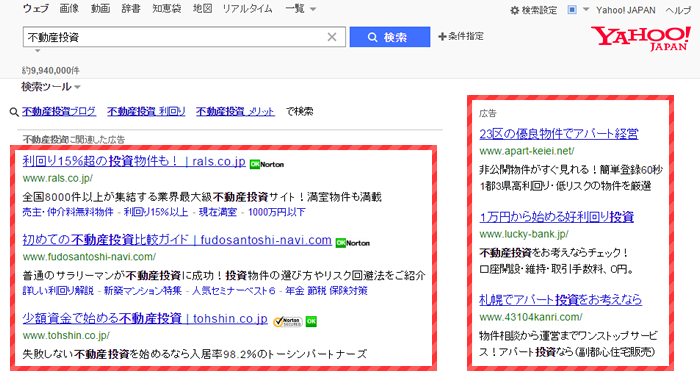Switch to リアルタイム search tab
This screenshot has height=371, width=700.
pyautogui.click(x=247, y=8)
